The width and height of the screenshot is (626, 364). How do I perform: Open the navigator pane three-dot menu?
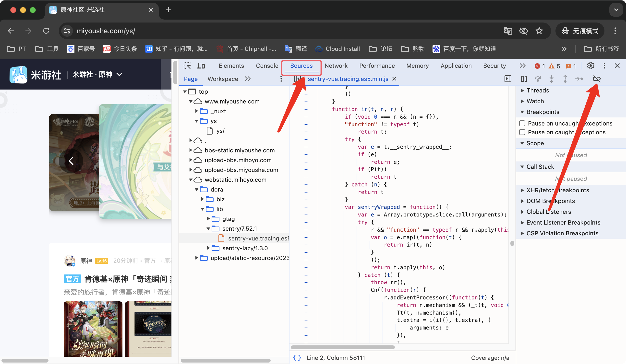click(x=281, y=79)
